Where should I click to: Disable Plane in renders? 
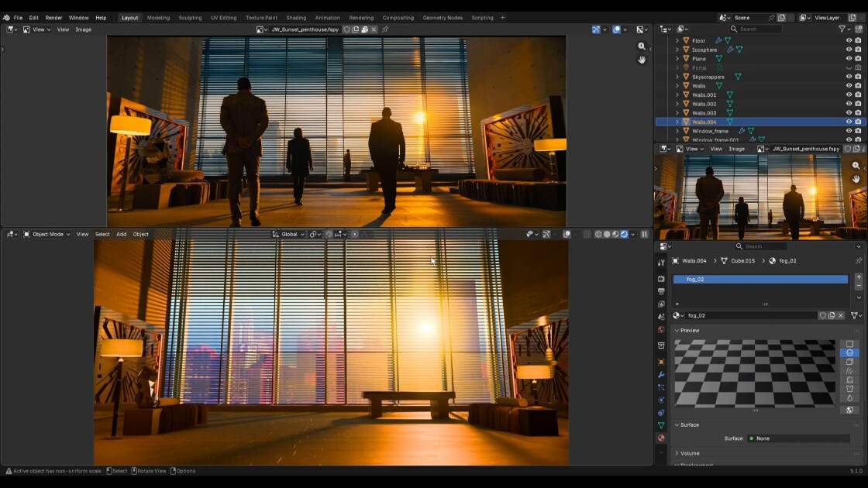858,59
